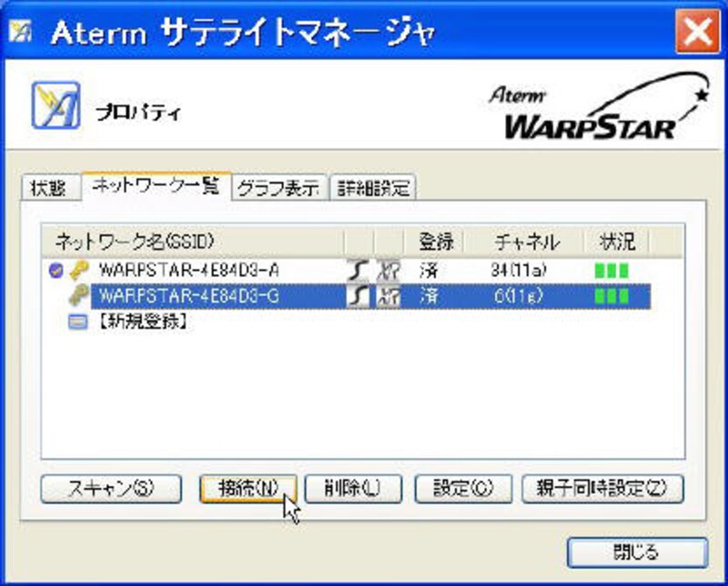Select the ネットワーク一覧 tab
The height and width of the screenshot is (586, 728).
click(157, 187)
